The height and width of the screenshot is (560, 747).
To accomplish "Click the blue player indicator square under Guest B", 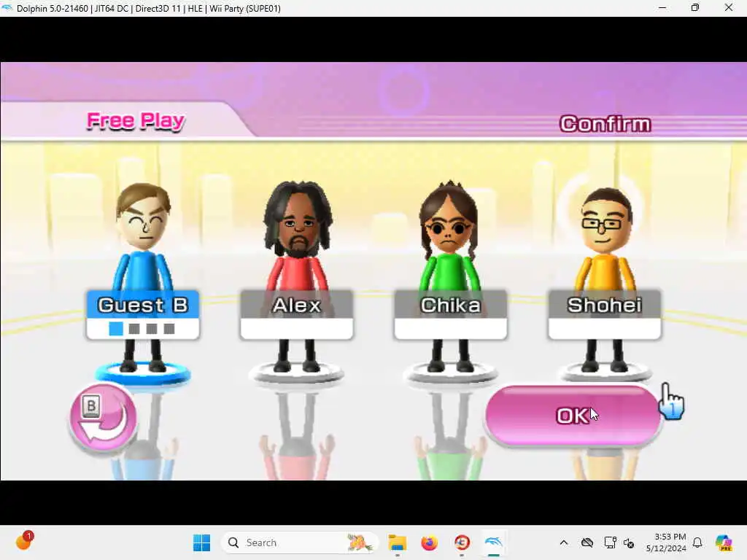I will (116, 329).
